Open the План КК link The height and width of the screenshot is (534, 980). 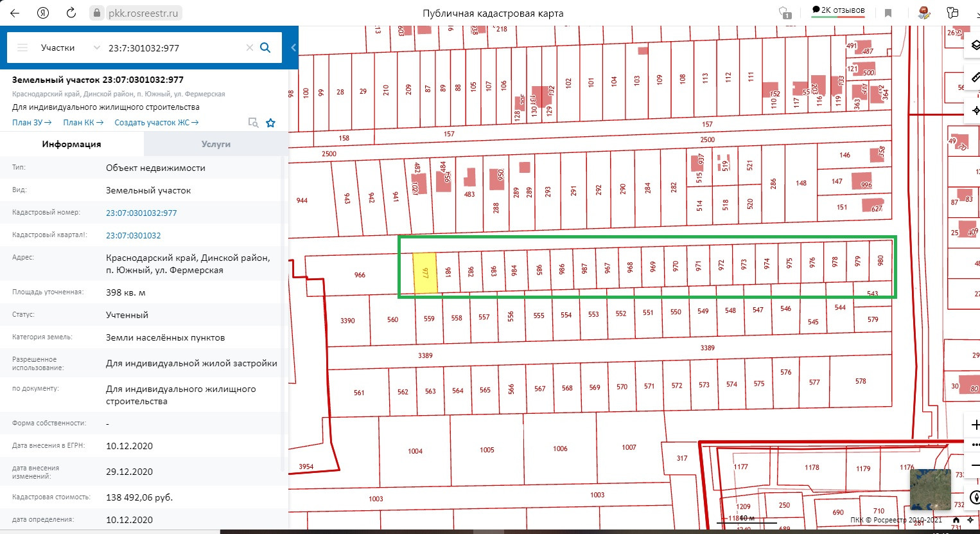83,122
